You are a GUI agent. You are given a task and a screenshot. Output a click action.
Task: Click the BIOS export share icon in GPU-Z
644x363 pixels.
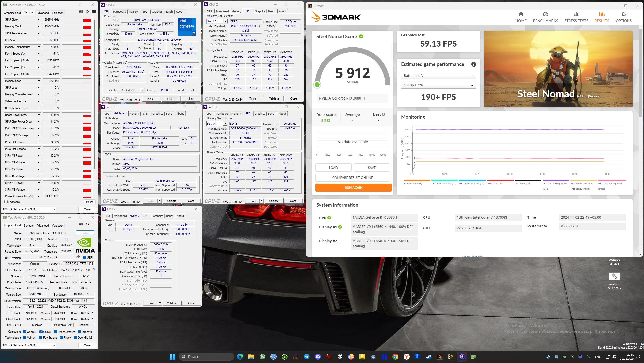pos(77,257)
